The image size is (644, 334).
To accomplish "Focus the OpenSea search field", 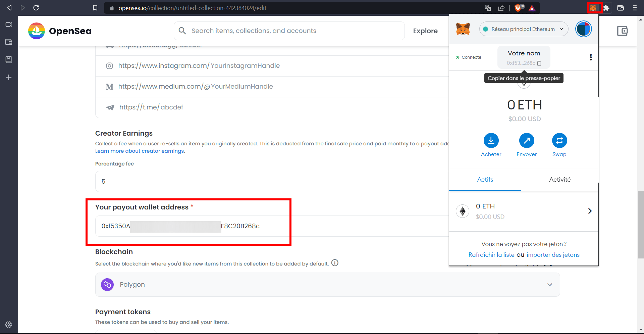I will [x=289, y=31].
